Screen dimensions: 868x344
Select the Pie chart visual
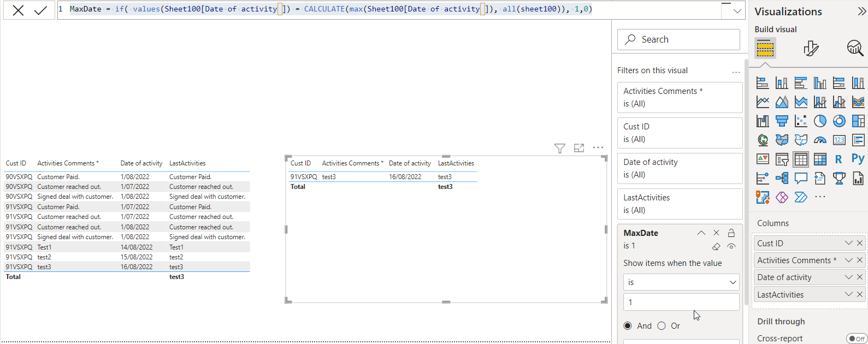[820, 121]
